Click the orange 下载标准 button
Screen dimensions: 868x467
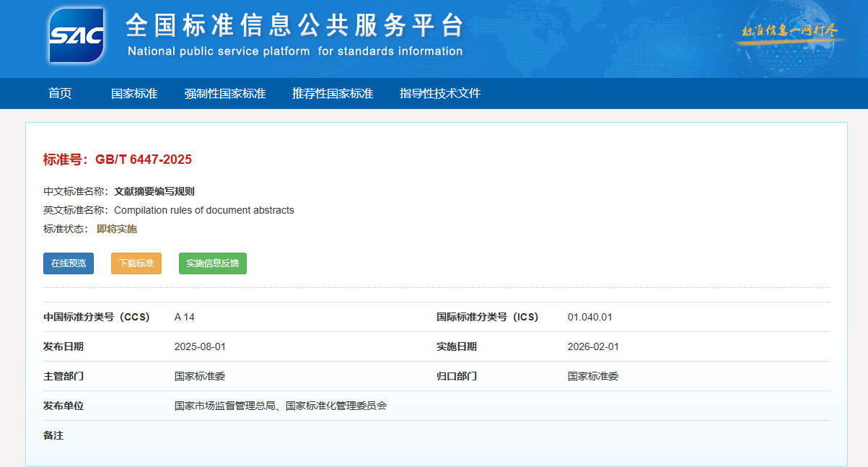tap(136, 263)
